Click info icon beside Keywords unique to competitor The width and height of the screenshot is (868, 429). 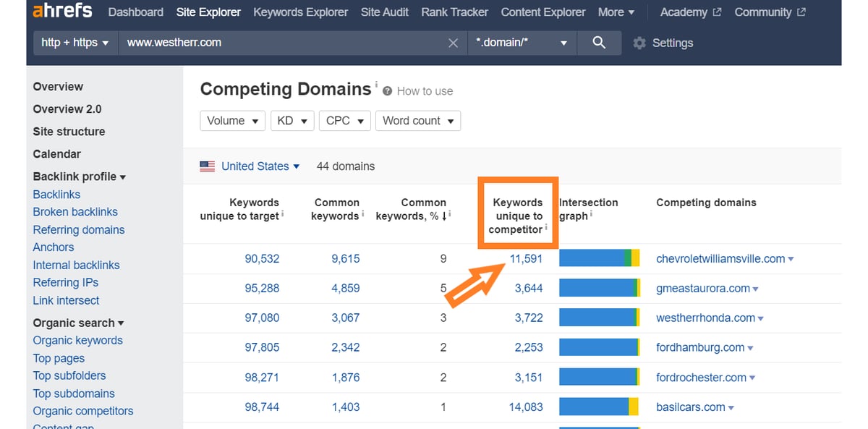click(x=546, y=227)
